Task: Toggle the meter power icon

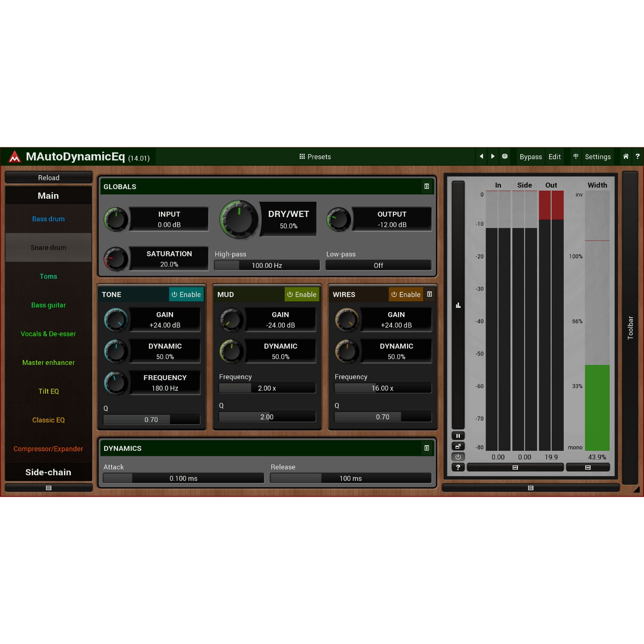Action: click(x=458, y=457)
